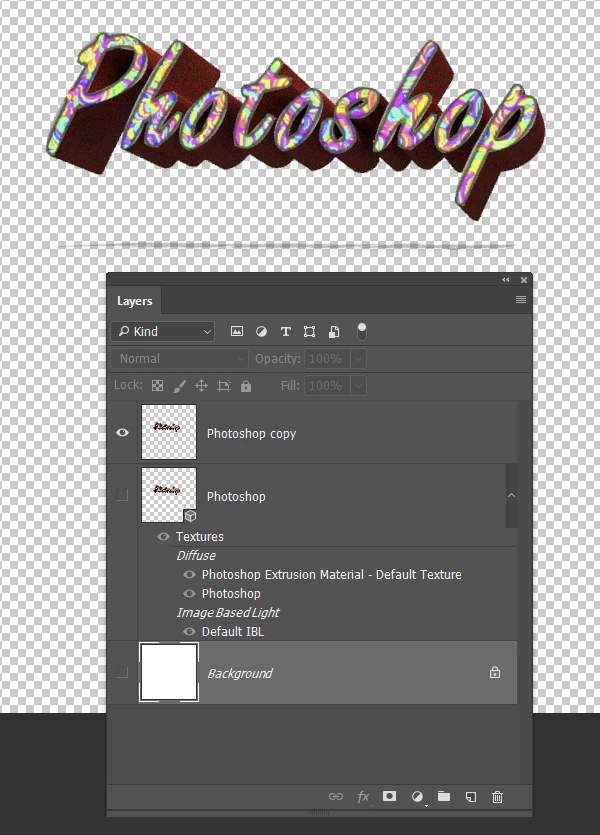
Task: Click Textures label in layer sublist
Action: click(200, 536)
